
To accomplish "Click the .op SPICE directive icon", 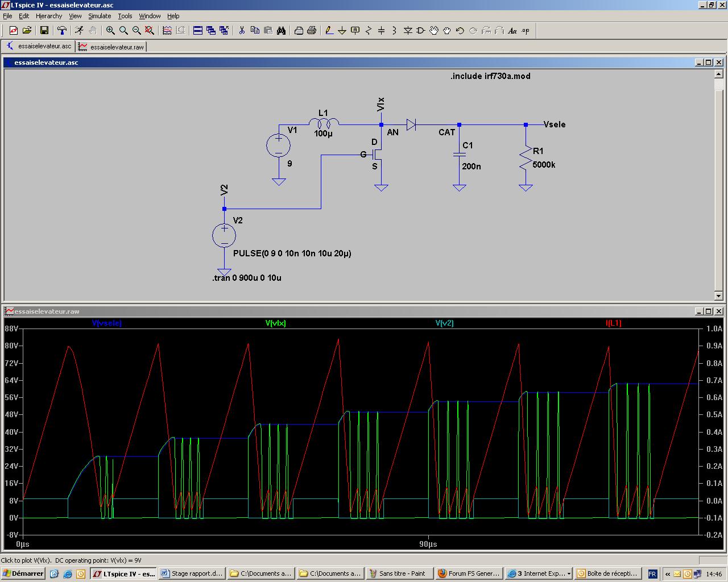I will [526, 31].
